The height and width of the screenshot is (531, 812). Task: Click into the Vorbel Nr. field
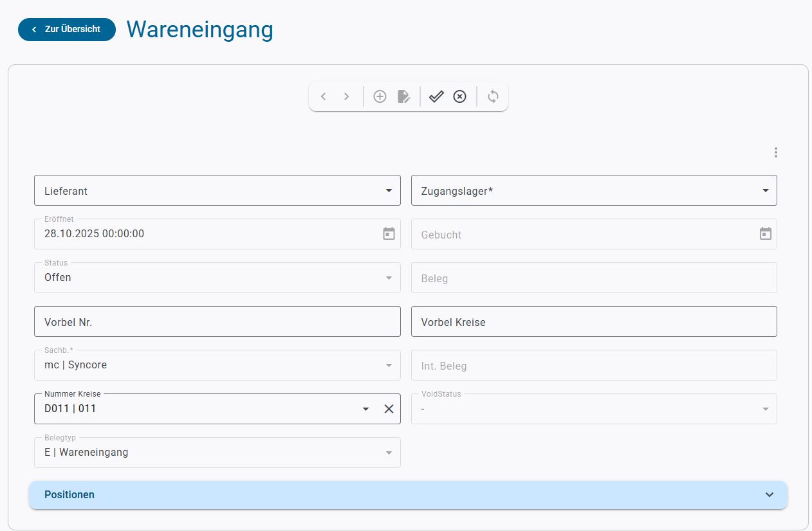(x=217, y=321)
